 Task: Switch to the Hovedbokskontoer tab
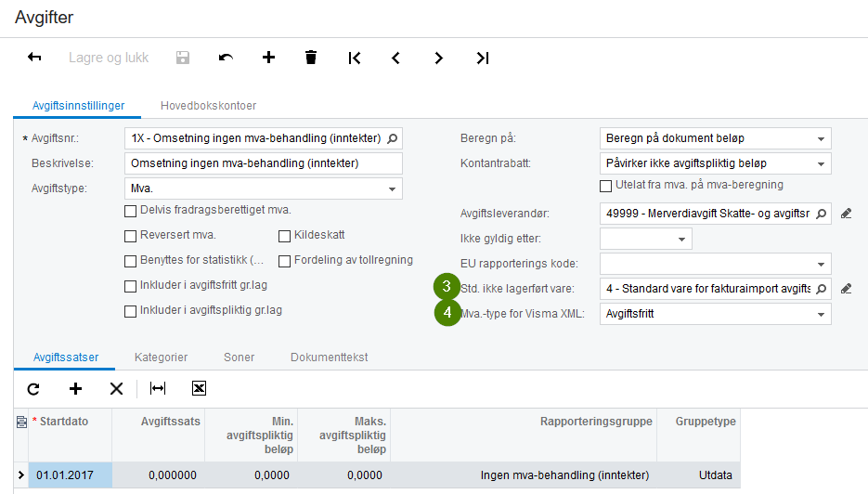(208, 105)
